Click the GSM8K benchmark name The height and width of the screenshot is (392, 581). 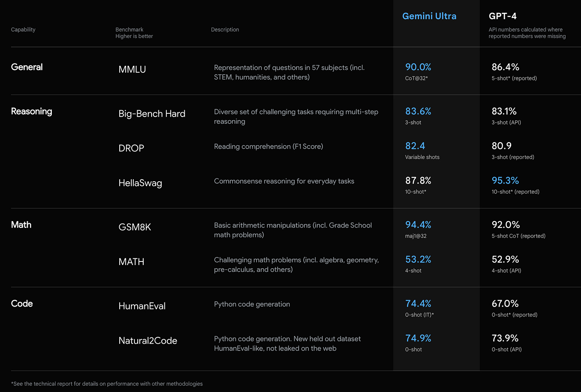pyautogui.click(x=134, y=227)
